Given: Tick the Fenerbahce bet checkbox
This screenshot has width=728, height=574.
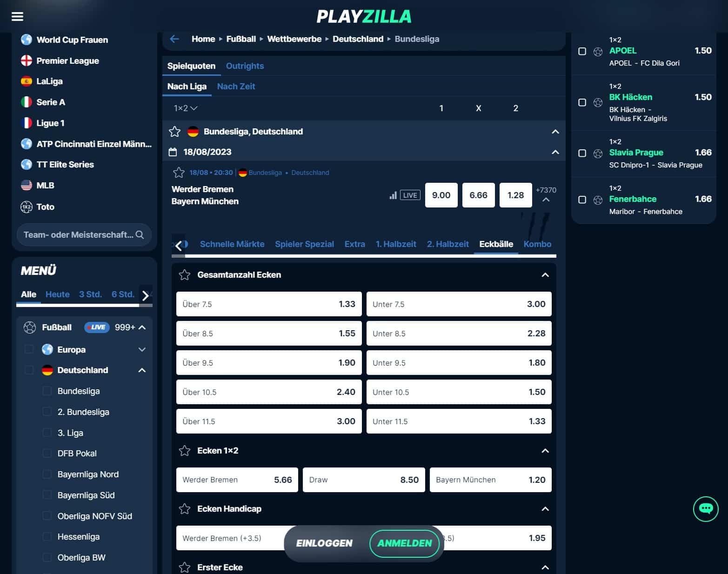Looking at the screenshot, I should point(582,200).
